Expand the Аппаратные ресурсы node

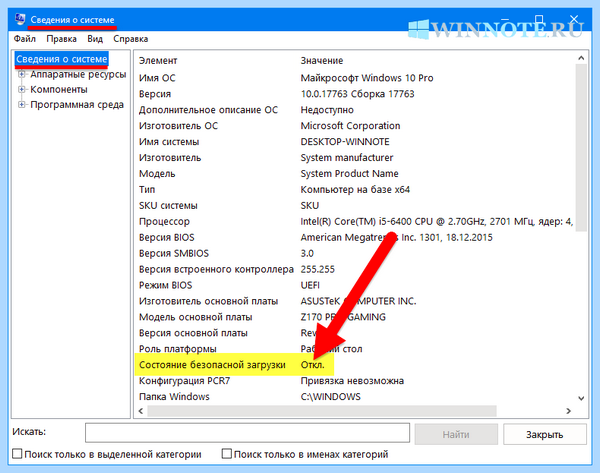pyautogui.click(x=22, y=74)
